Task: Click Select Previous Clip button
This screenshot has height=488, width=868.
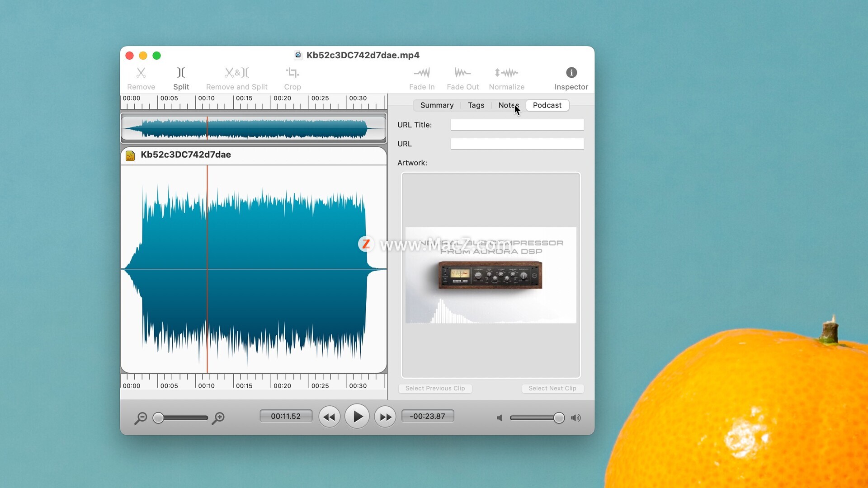Action: point(435,389)
